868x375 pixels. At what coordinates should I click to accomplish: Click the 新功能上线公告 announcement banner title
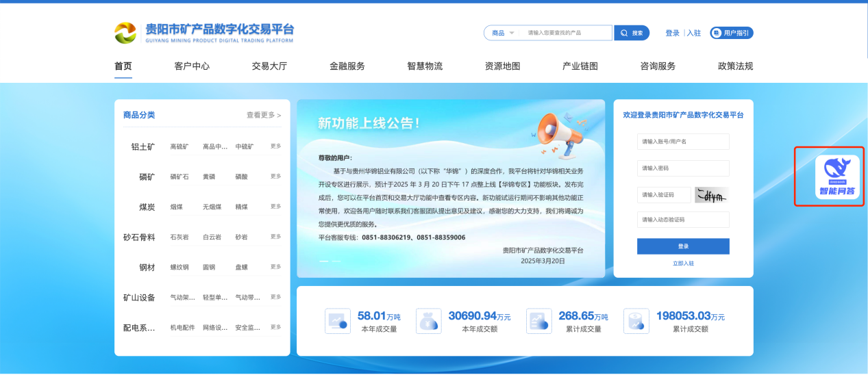[x=369, y=123]
